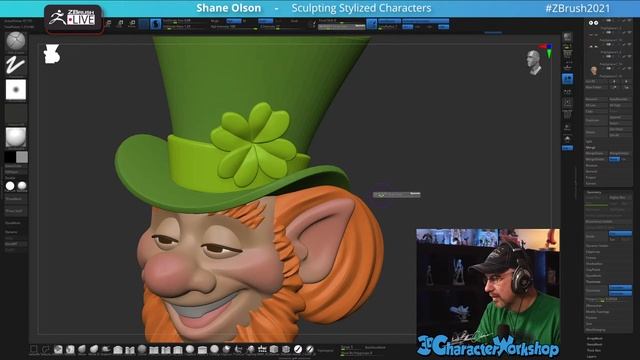640x360 pixels.
Task: Expand the Split section
Action: pos(589,141)
